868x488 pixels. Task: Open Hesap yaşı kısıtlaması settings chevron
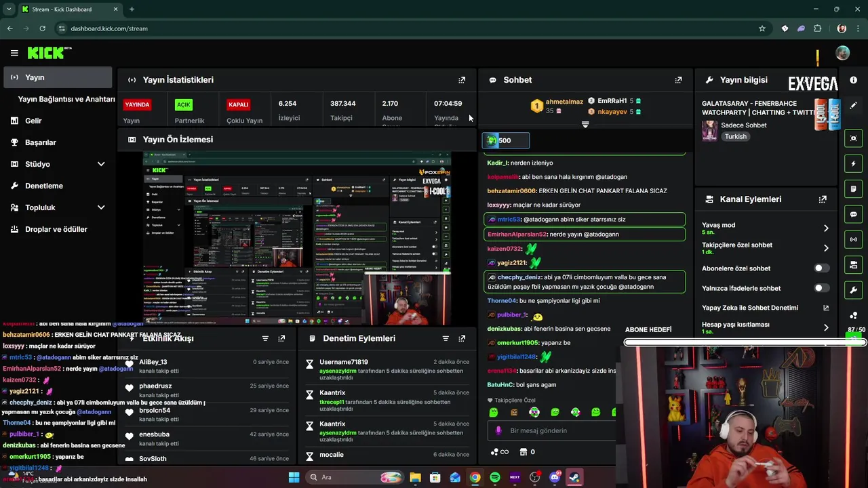(826, 327)
